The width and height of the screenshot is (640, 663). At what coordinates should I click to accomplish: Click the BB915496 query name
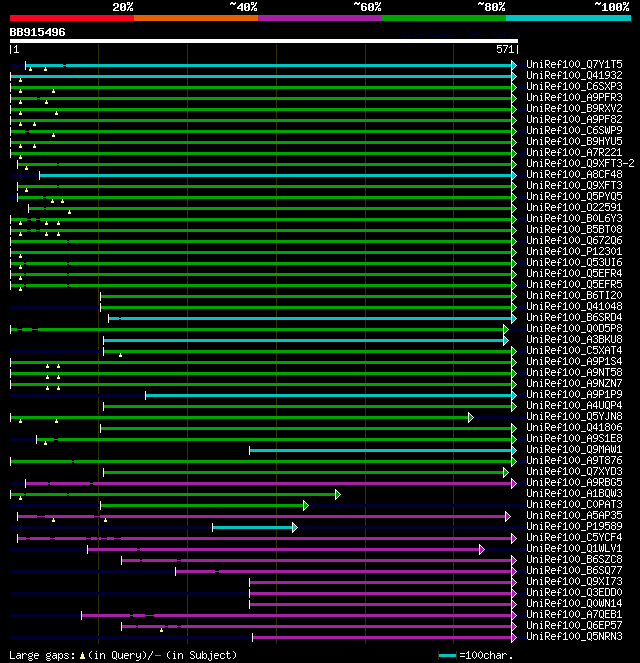click(38, 32)
